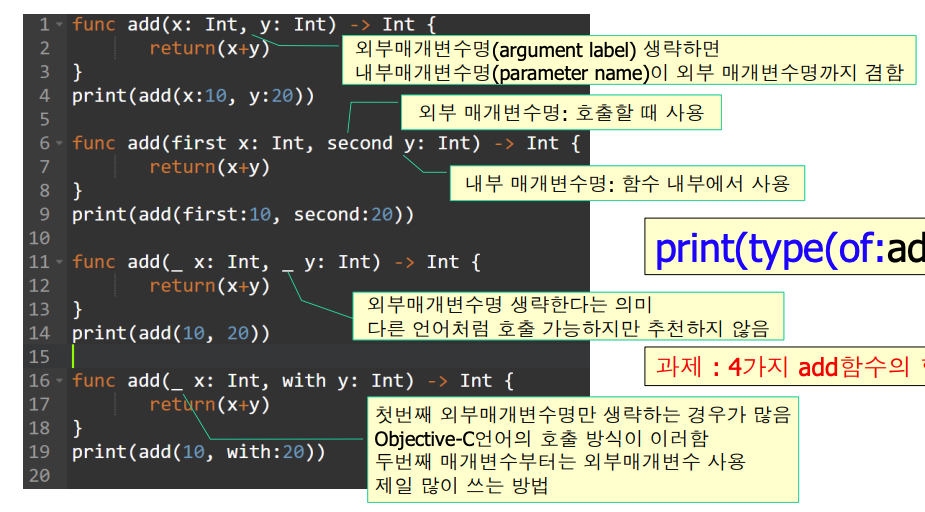Select line number 9 in the gutter

(44, 215)
